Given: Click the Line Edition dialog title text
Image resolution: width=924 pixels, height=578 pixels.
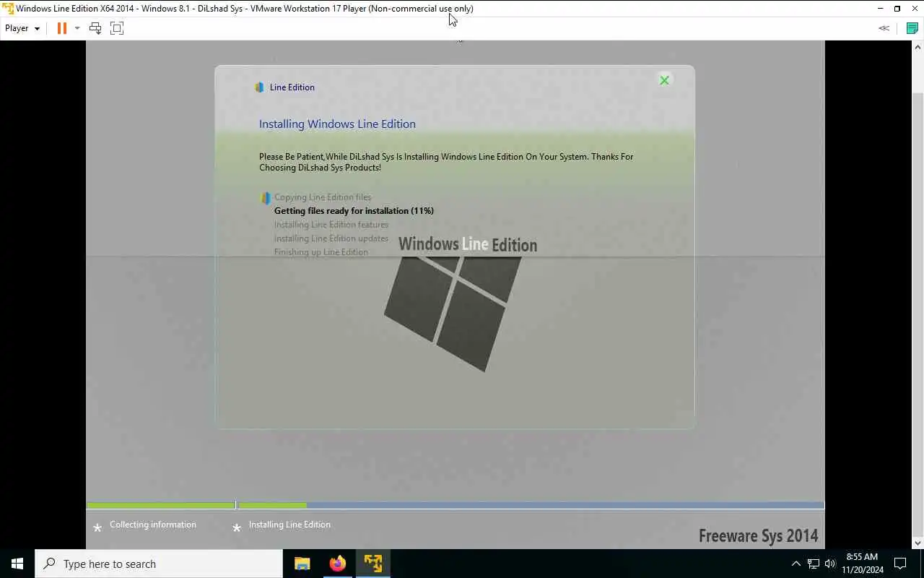Looking at the screenshot, I should [x=292, y=87].
